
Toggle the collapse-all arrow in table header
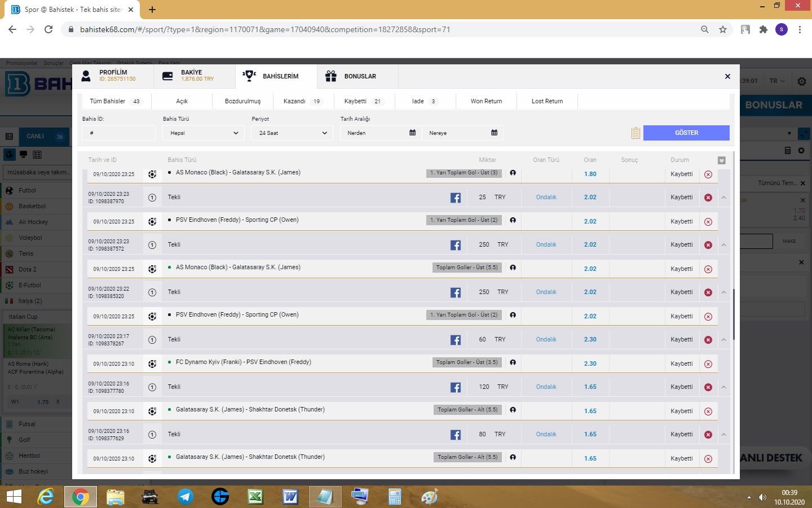(721, 160)
